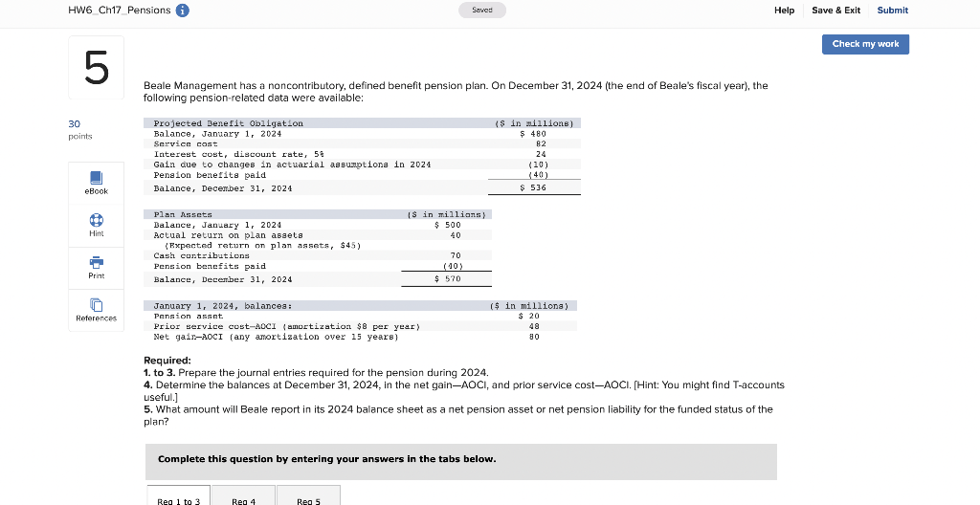Click 'Complete this question by entering your answers' banner
The width and height of the screenshot is (980, 505).
tap(461, 462)
